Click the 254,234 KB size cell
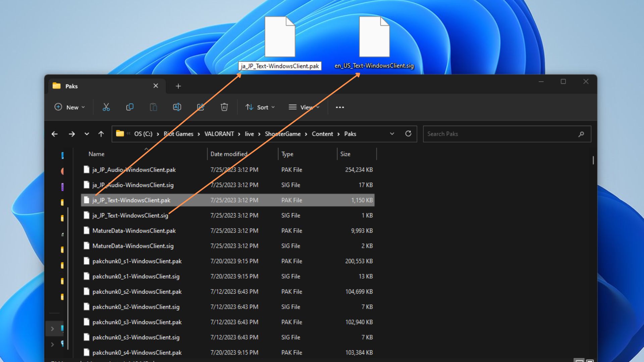 [x=359, y=170]
